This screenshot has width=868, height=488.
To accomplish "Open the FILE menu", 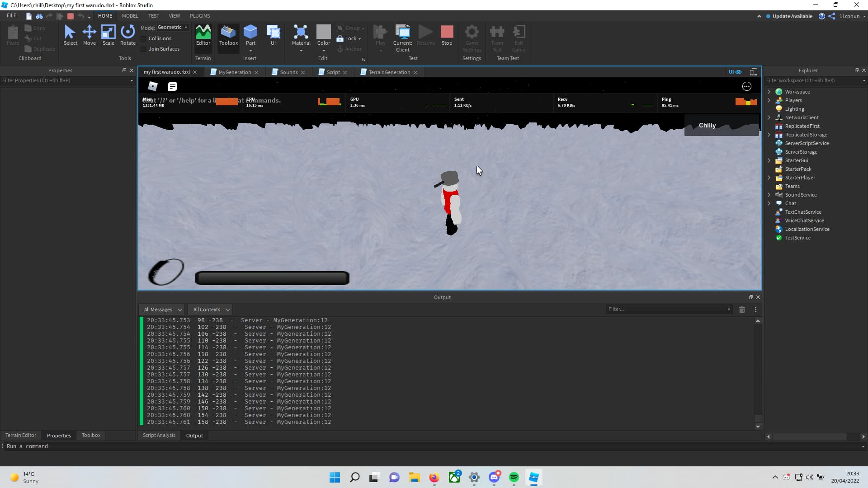I will [x=12, y=16].
